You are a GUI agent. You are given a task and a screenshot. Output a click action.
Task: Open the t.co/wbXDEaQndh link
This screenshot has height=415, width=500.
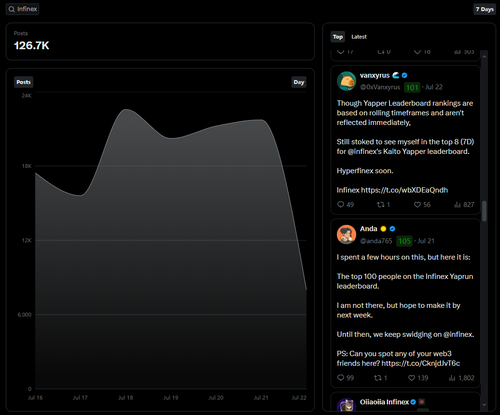404,190
